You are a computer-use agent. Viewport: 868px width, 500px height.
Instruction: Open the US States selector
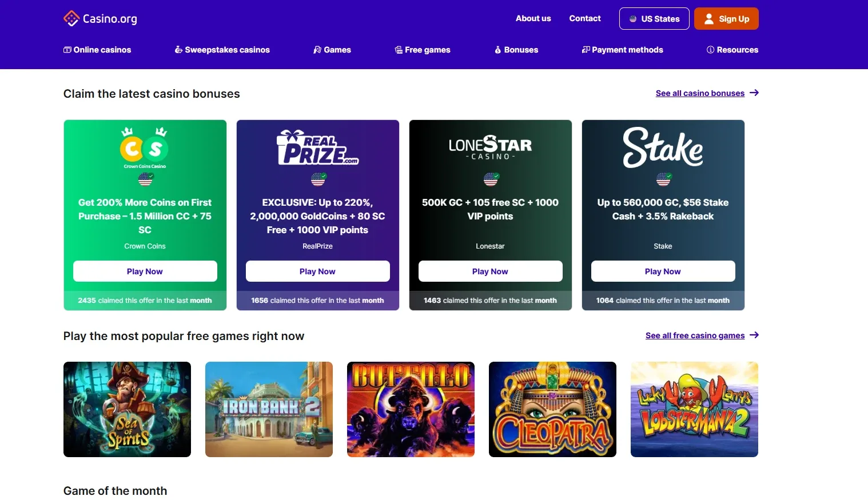654,18
